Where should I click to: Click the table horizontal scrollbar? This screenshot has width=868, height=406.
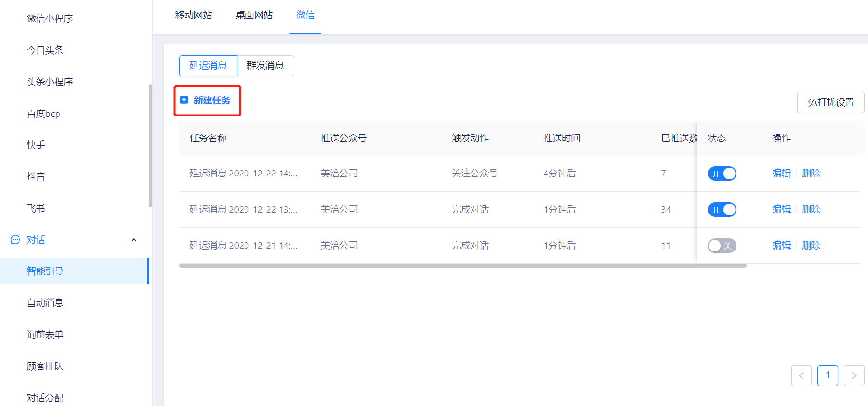click(x=463, y=266)
